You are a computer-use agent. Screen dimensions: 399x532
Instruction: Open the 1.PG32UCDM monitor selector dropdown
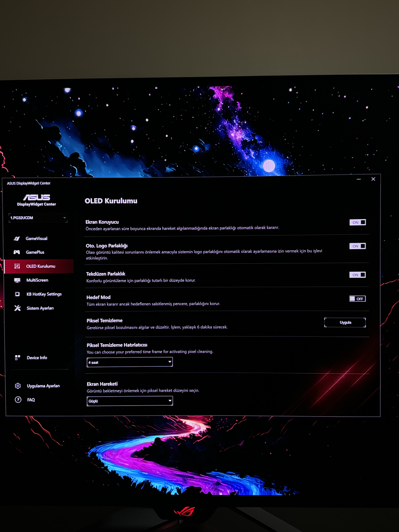tap(38, 218)
